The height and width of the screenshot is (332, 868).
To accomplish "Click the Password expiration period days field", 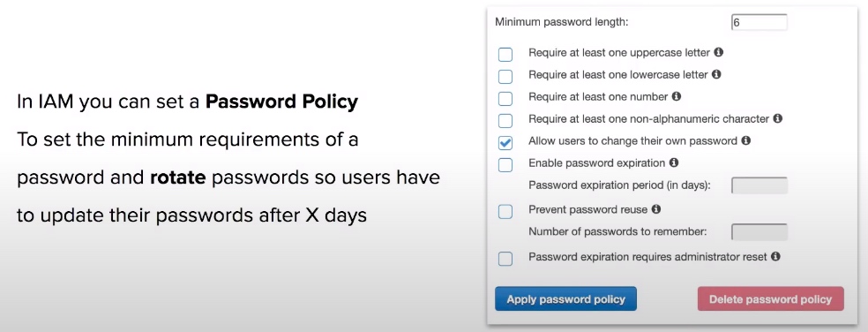I will [759, 185].
